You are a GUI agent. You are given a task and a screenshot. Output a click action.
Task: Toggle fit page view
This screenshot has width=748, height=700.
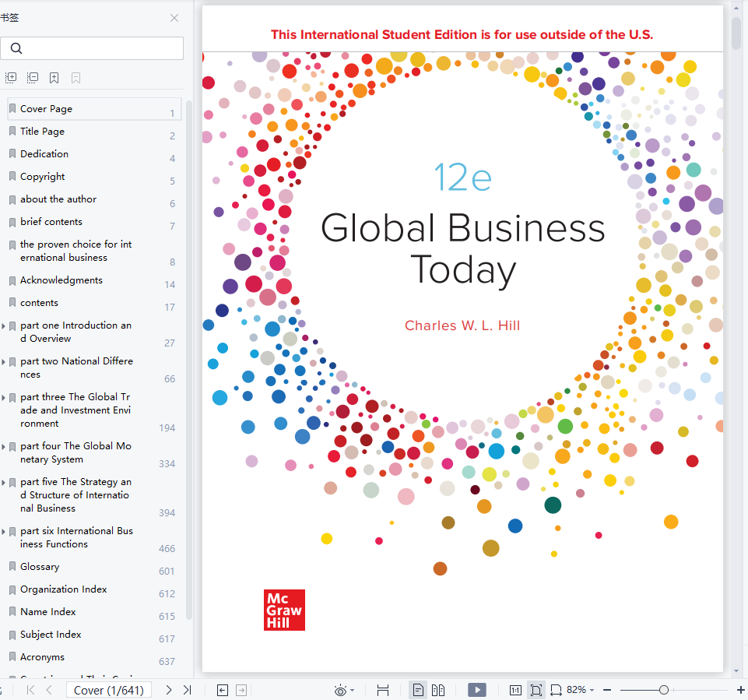tap(536, 690)
